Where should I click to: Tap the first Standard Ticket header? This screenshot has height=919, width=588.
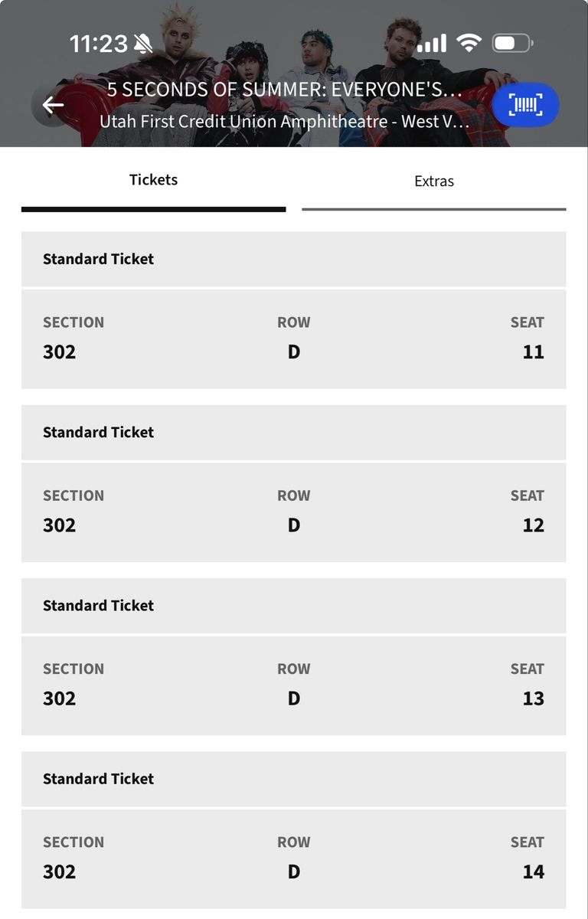[x=294, y=259]
